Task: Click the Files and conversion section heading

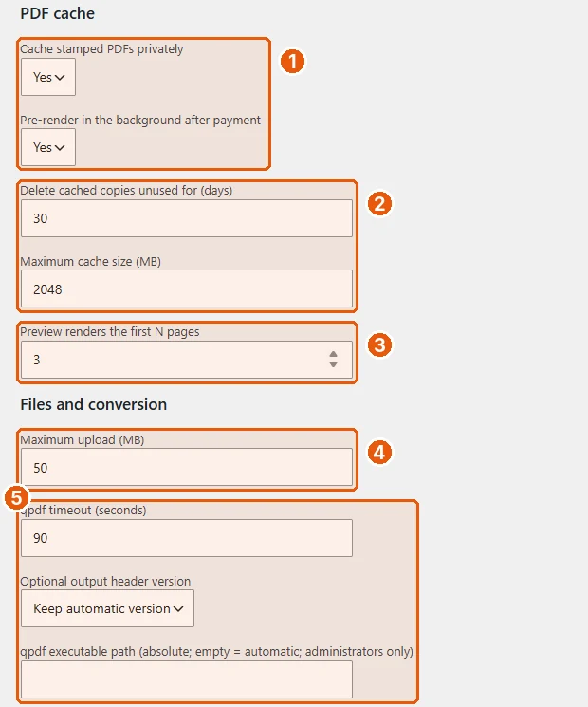Action: (x=94, y=404)
